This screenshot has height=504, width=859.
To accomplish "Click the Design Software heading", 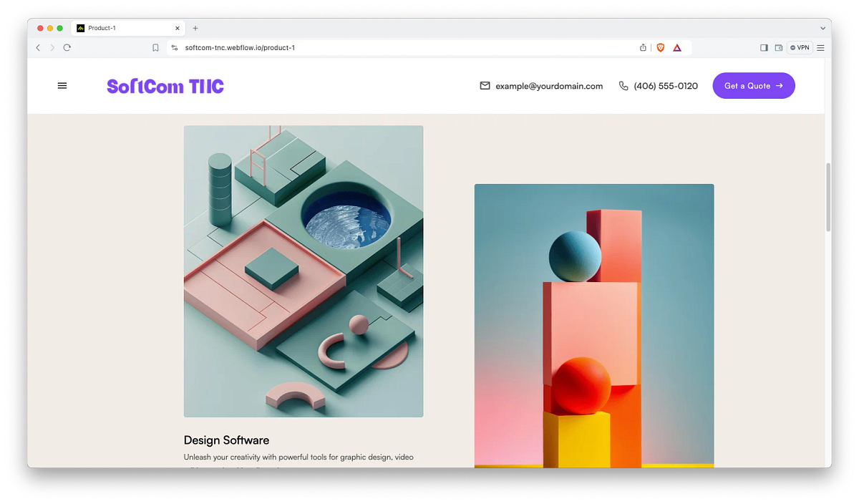I will [x=226, y=440].
